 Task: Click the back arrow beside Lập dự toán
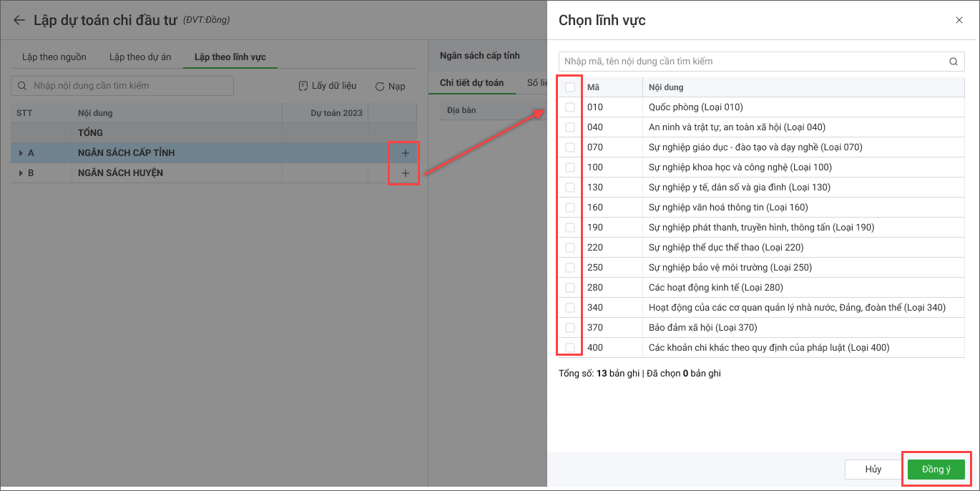pyautogui.click(x=19, y=20)
